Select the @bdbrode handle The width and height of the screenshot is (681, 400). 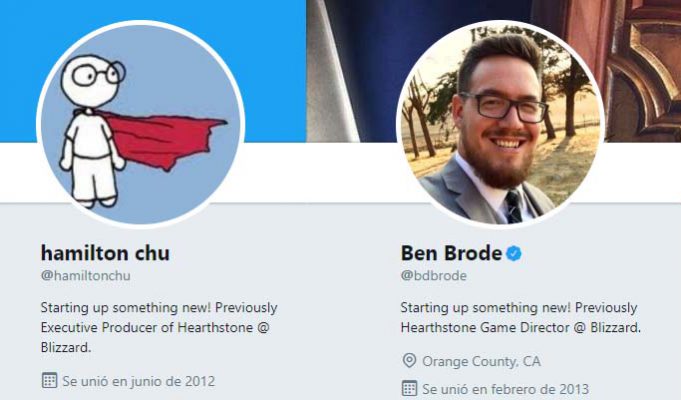(433, 276)
